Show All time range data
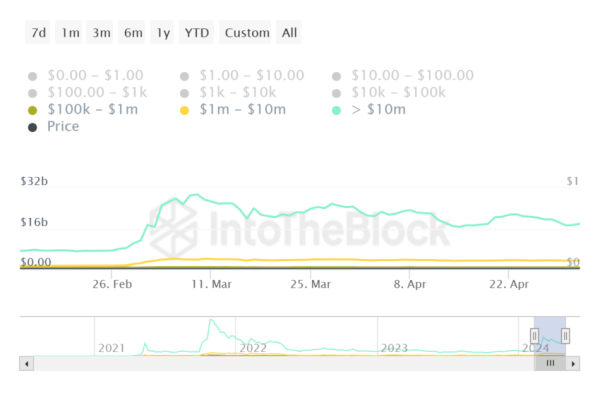Screen dimensions: 600x400 click(x=289, y=33)
